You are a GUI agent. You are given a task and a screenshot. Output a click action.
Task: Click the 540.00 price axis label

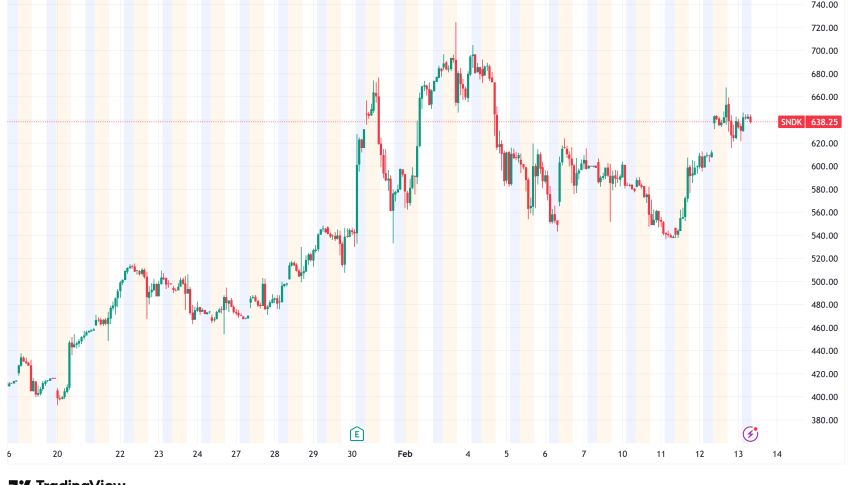[824, 236]
